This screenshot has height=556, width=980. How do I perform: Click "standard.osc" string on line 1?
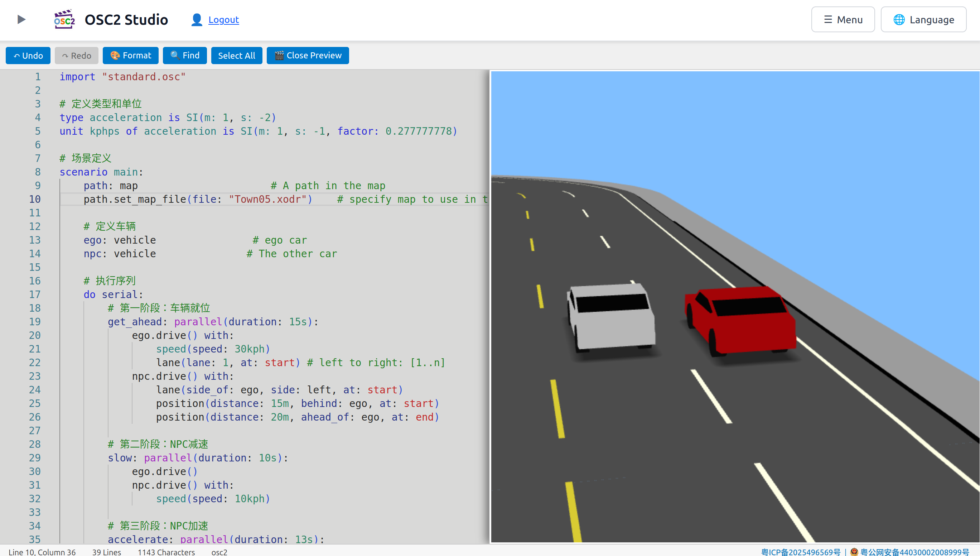click(144, 77)
